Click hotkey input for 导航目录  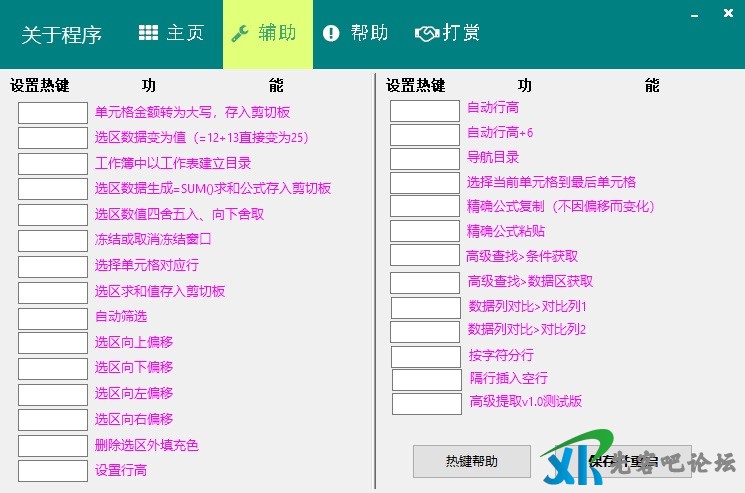[x=424, y=158]
